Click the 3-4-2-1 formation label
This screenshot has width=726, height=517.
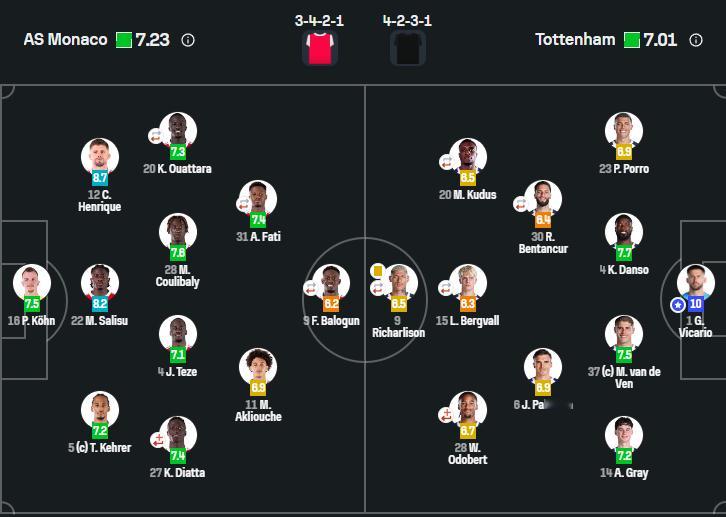click(320, 20)
